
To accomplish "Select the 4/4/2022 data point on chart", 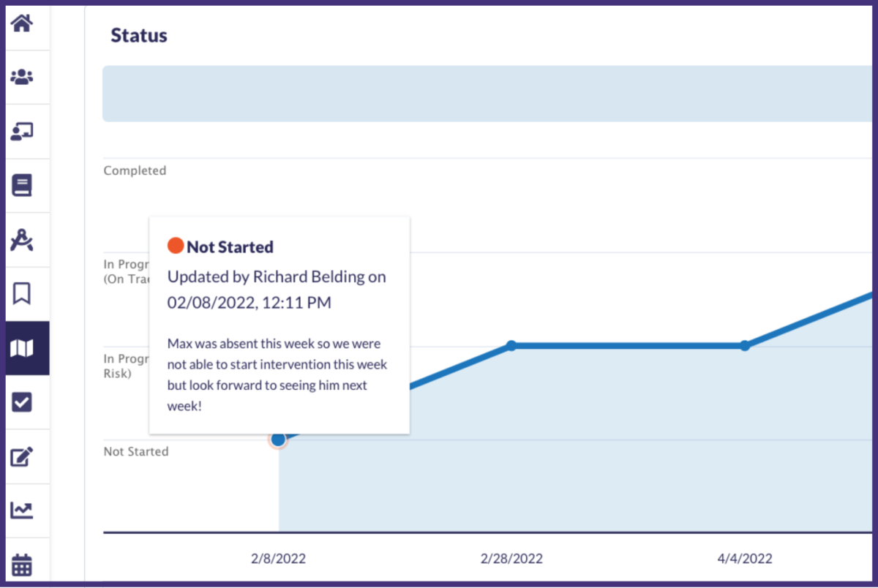I will (x=745, y=345).
